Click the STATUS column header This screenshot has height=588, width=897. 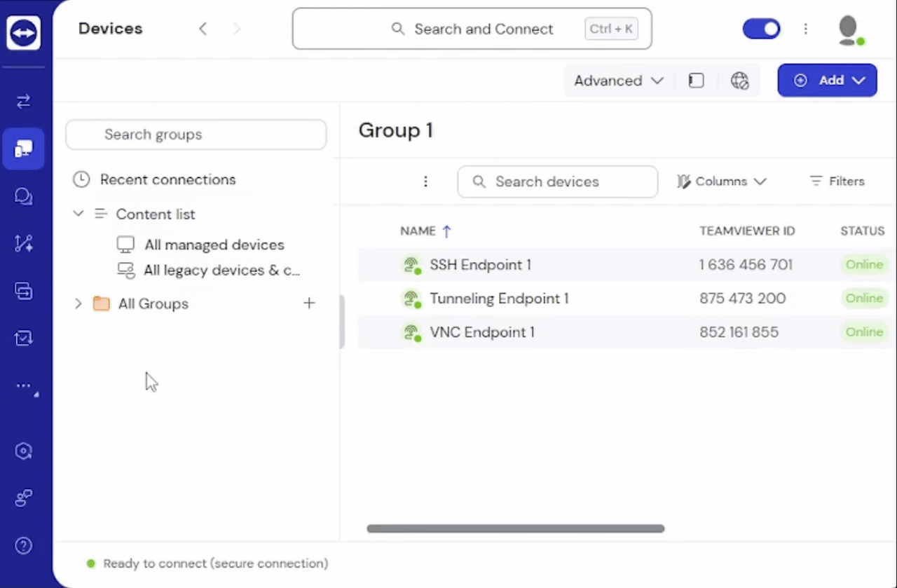(863, 231)
